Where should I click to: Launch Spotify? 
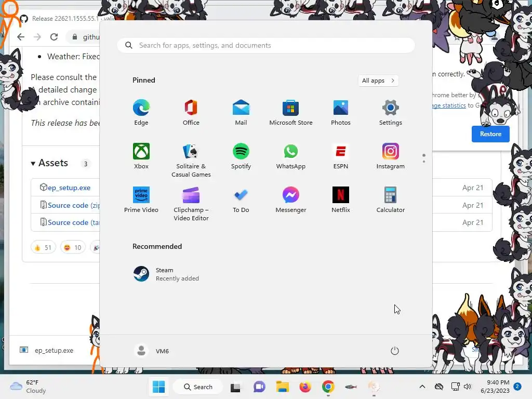(241, 156)
